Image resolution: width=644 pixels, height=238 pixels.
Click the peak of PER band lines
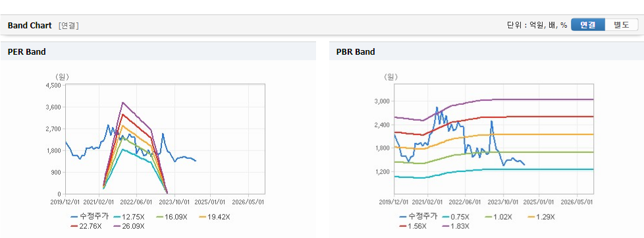pos(122,103)
